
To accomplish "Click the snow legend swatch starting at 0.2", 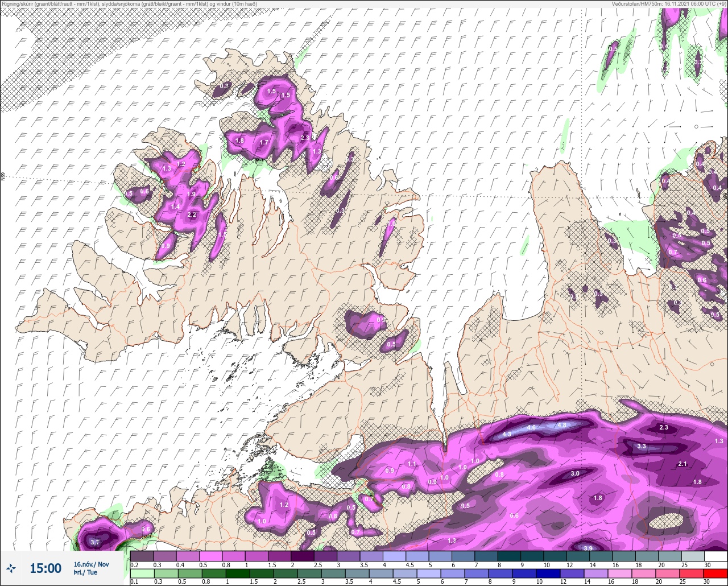I will (x=142, y=556).
